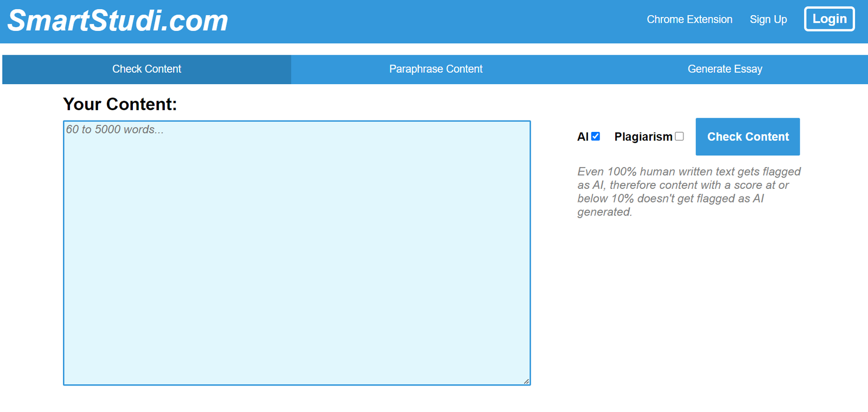The width and height of the screenshot is (868, 412).
Task: Switch to the Check Content tab
Action: coord(146,69)
